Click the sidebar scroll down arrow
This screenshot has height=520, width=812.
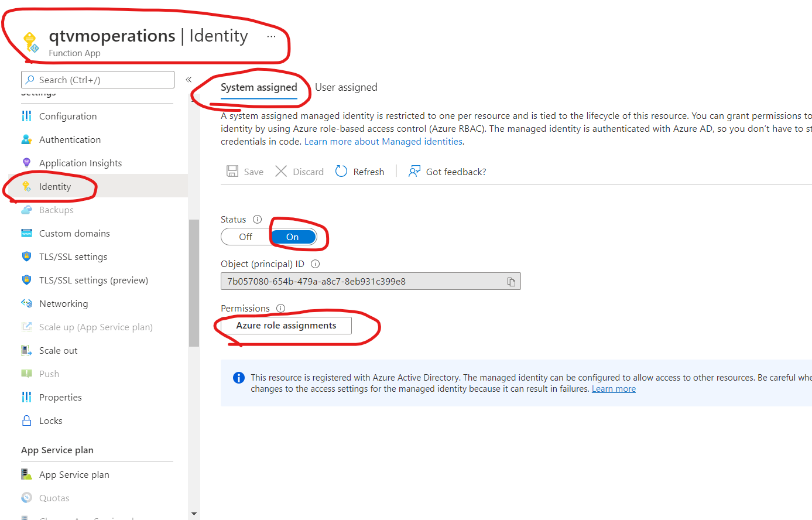point(194,514)
